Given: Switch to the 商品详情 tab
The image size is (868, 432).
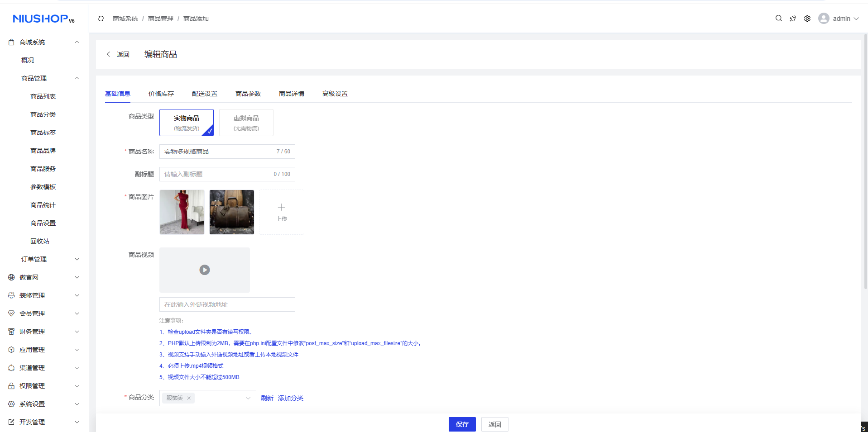Looking at the screenshot, I should point(292,94).
